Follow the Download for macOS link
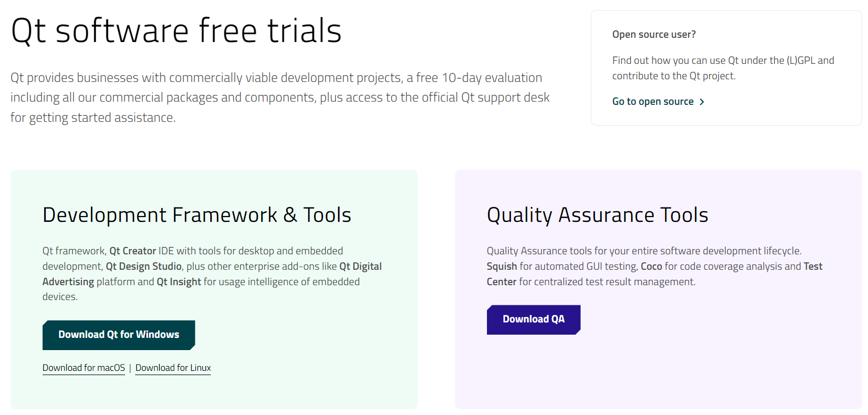The height and width of the screenshot is (415, 868). coord(84,368)
